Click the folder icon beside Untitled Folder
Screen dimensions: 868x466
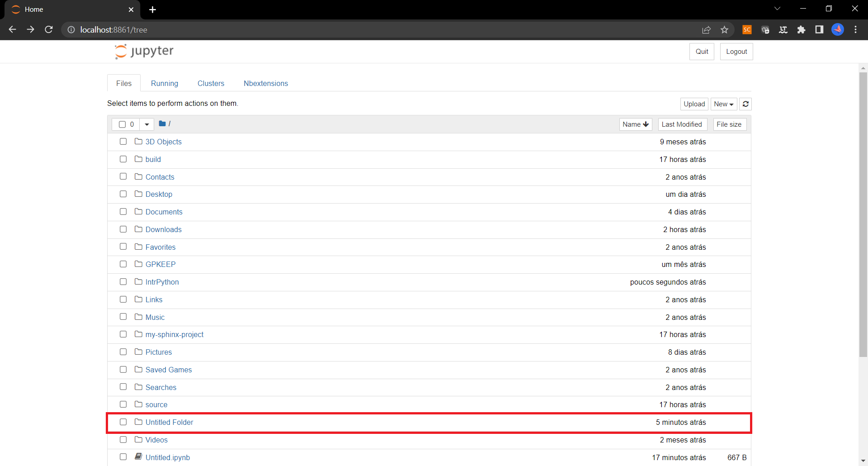coord(138,422)
